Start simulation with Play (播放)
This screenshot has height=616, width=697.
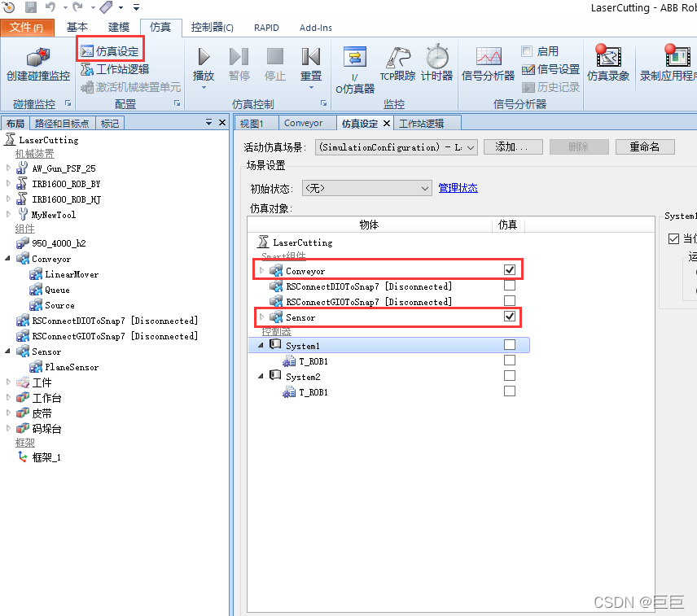(204, 67)
